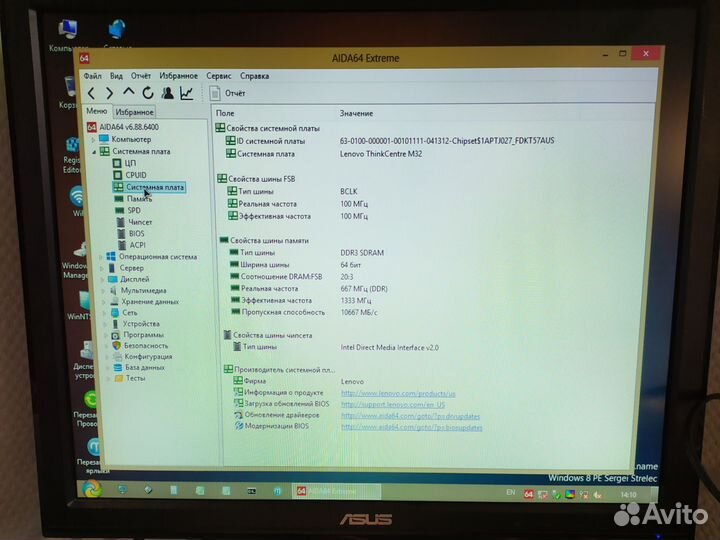The image size is (720, 540).
Task: Select the AIDA64 v6.88.6400 root node
Action: (124, 127)
